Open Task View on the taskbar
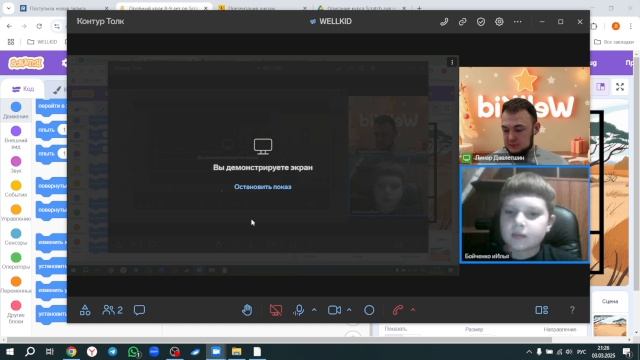Screen dimensions: 640x360 [x=50, y=351]
